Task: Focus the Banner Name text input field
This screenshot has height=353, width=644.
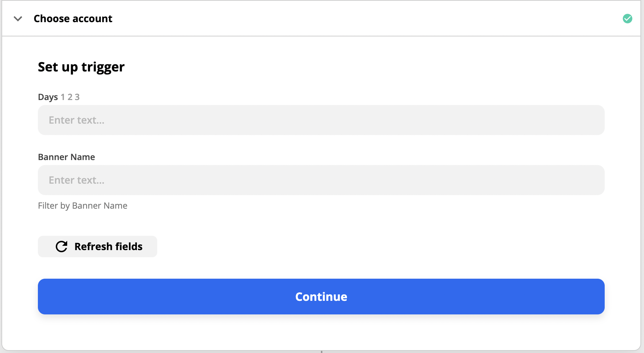Action: point(321,180)
